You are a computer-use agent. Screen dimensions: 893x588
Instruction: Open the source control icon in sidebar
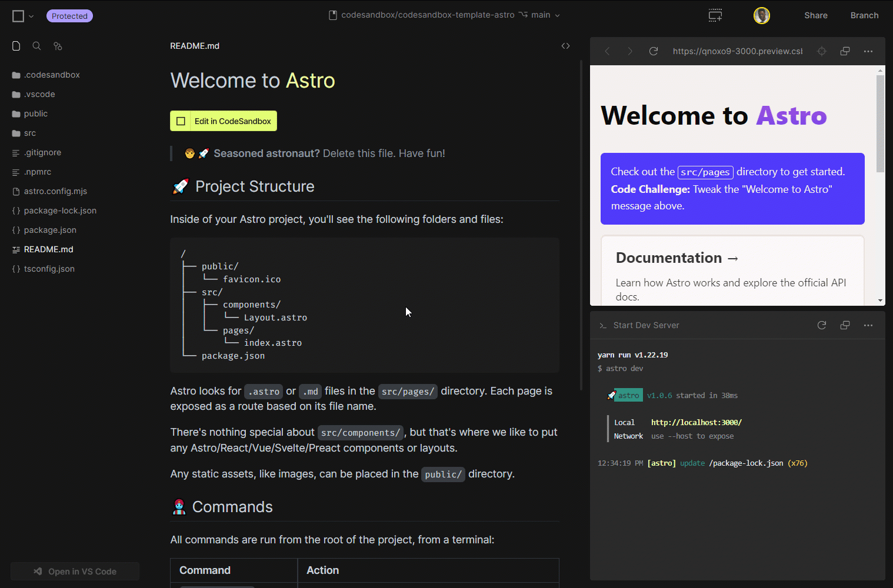[58, 46]
